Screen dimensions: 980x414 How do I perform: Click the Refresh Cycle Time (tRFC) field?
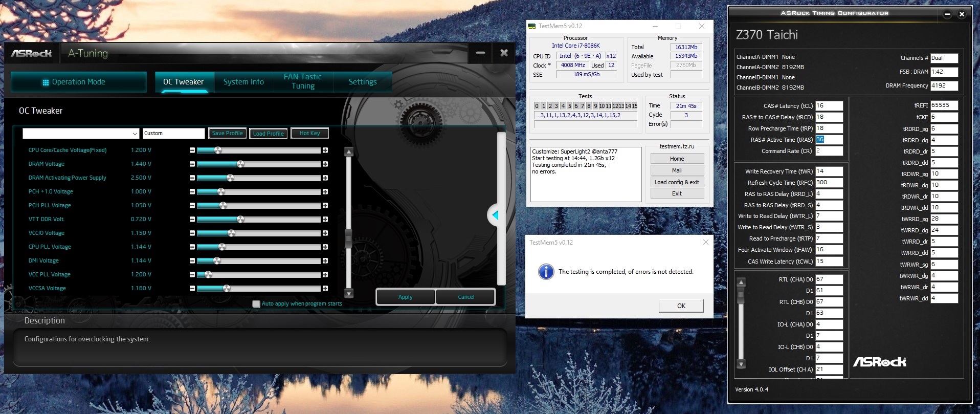(x=829, y=183)
